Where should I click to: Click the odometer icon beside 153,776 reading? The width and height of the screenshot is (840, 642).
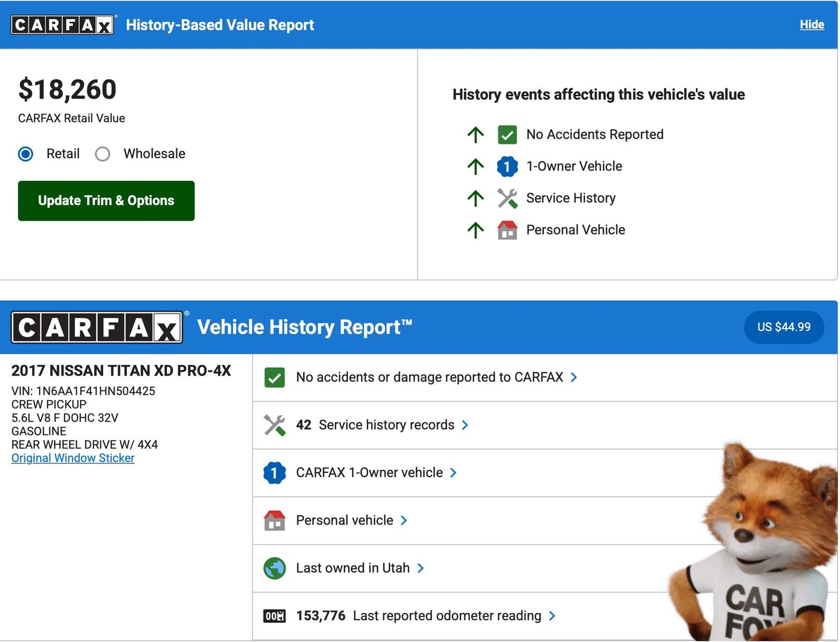click(274, 616)
